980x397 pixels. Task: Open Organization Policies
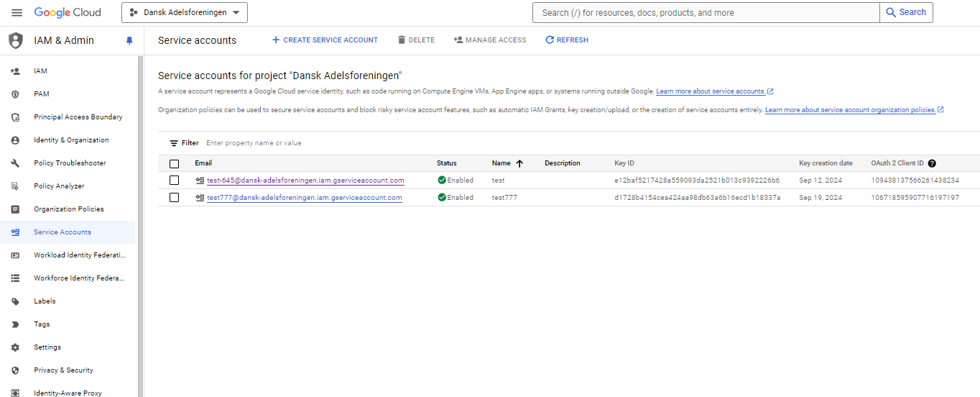point(69,209)
